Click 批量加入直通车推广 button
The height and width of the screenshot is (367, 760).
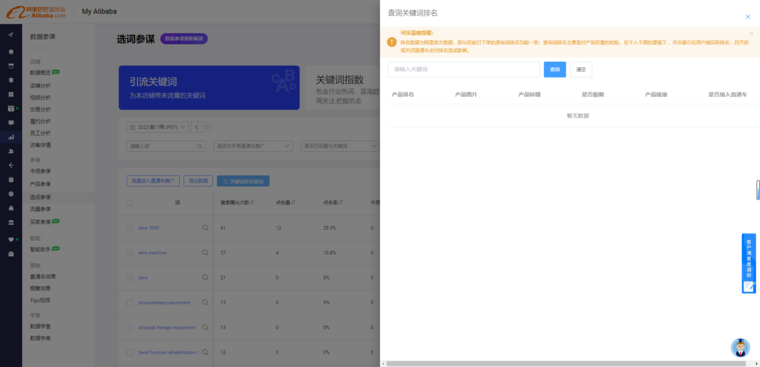pos(153,181)
